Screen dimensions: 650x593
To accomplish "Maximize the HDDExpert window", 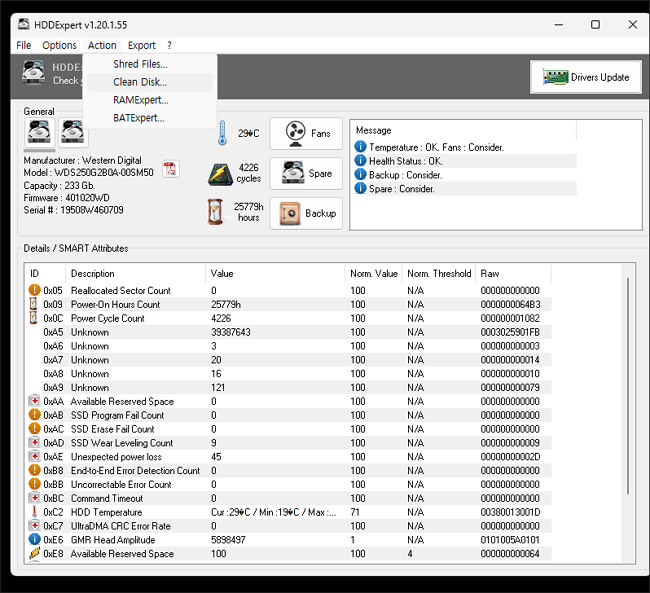I will tap(595, 24).
